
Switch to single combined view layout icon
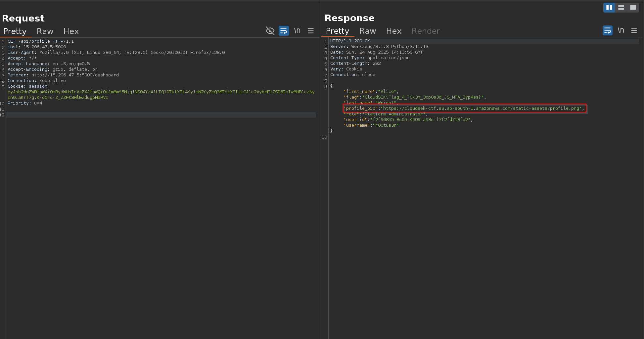[633, 8]
